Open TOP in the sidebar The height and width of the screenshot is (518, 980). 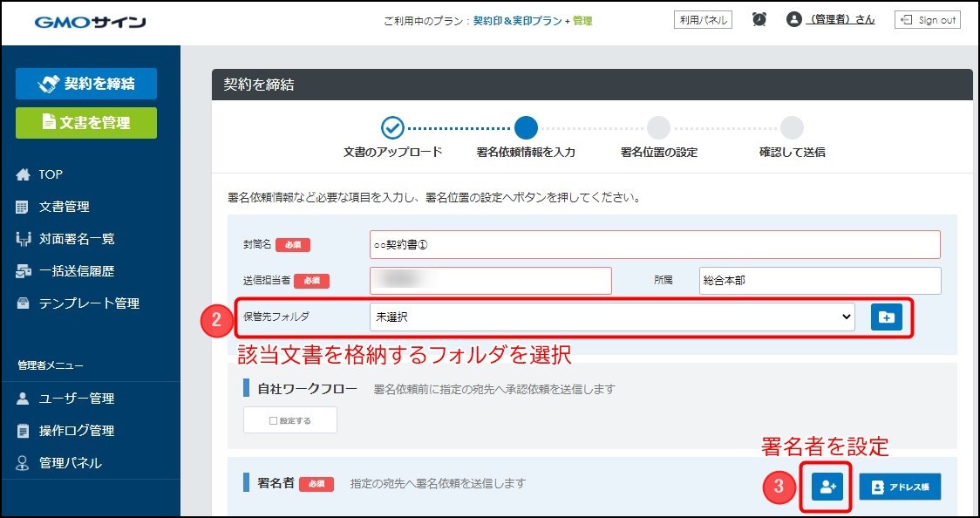coord(51,174)
